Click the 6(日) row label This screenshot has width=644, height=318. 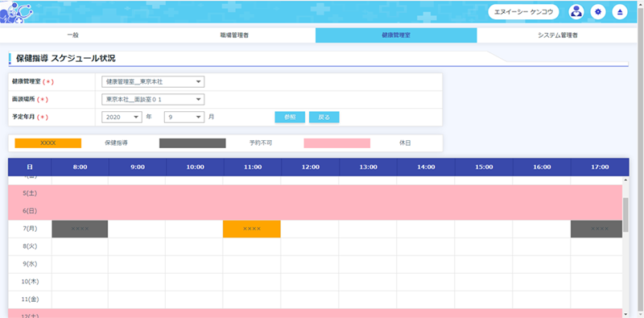(30, 211)
